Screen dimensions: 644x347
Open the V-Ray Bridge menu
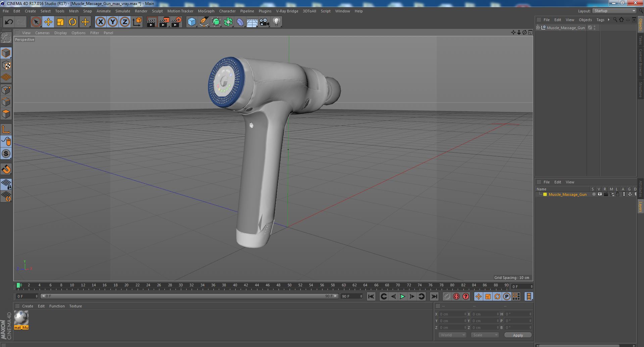click(x=287, y=11)
